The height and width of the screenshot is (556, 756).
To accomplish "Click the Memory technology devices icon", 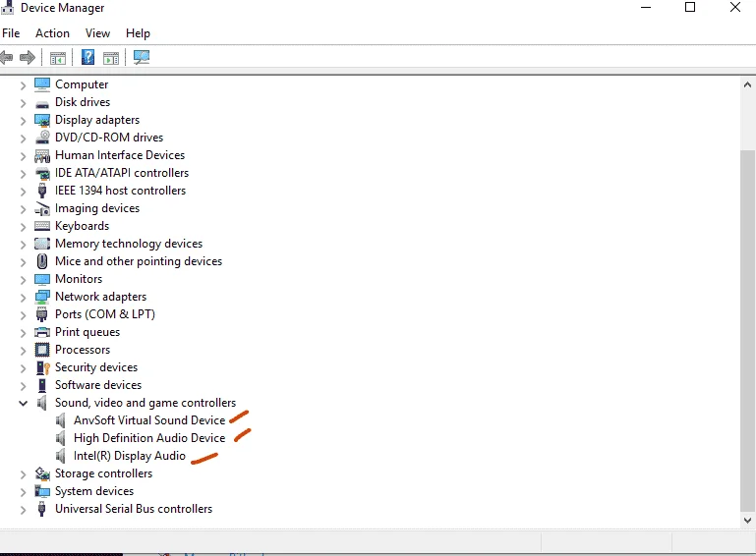I will [x=42, y=244].
